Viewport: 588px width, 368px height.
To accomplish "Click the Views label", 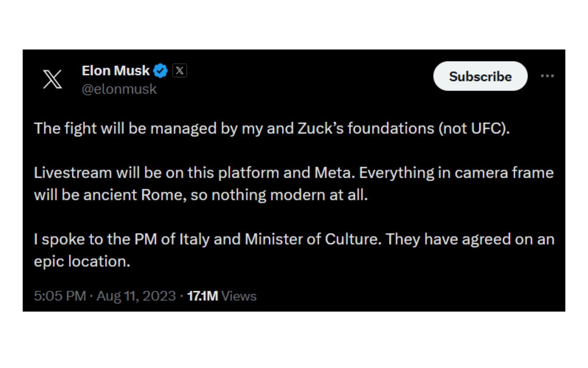I will pos(239,296).
